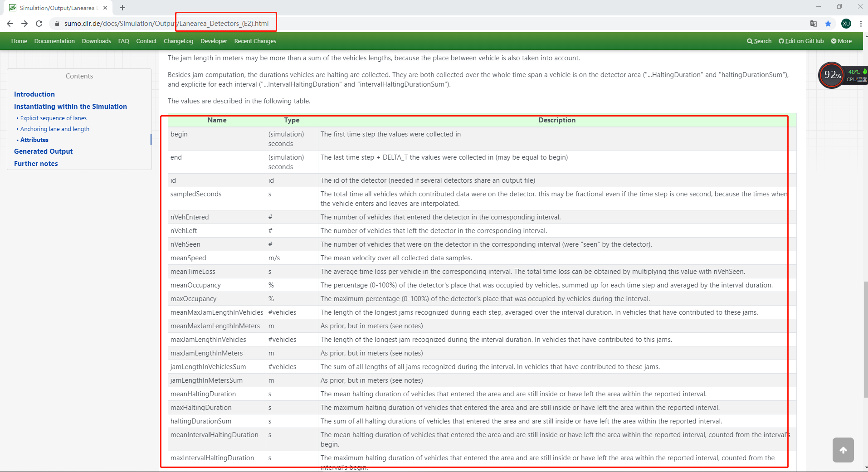Open the Search function in the navbar
This screenshot has height=472, width=868.
click(x=759, y=41)
